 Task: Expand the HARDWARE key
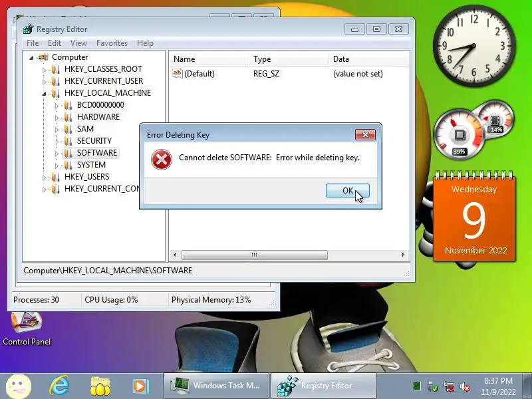(x=57, y=118)
